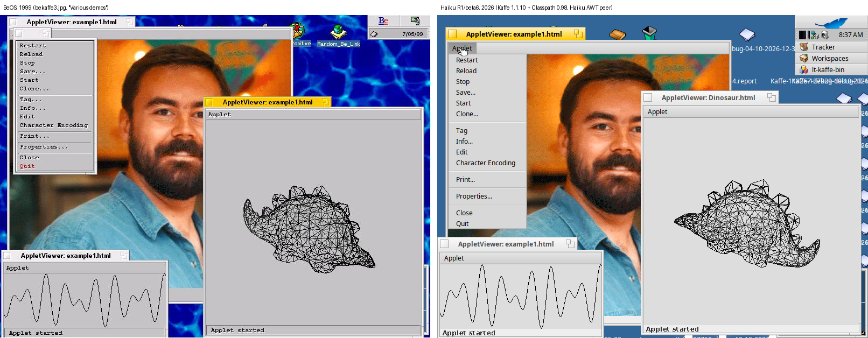The width and height of the screenshot is (868, 338).
Task: Choose Edit in the Haiku Applet menu
Action: click(x=488, y=152)
